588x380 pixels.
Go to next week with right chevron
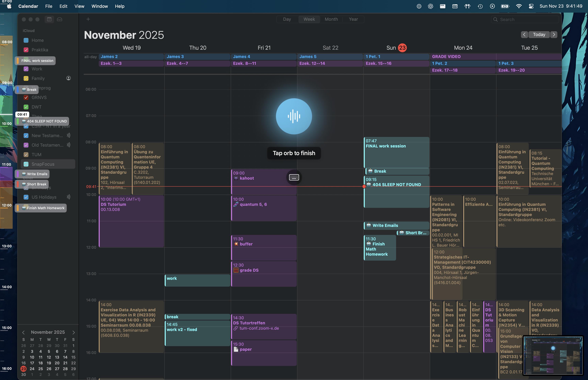coord(554,35)
